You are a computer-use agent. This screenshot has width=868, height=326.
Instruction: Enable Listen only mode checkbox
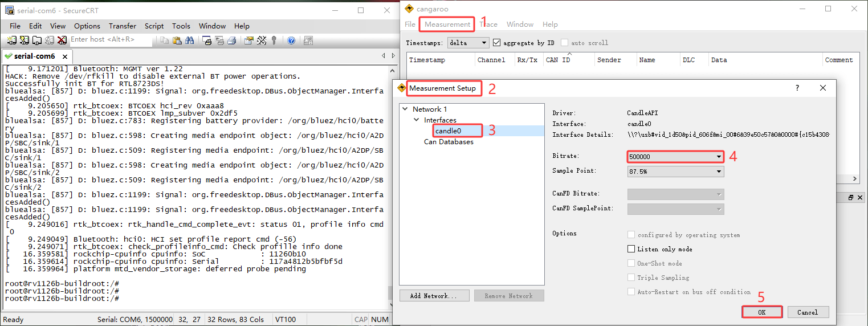pyautogui.click(x=631, y=249)
